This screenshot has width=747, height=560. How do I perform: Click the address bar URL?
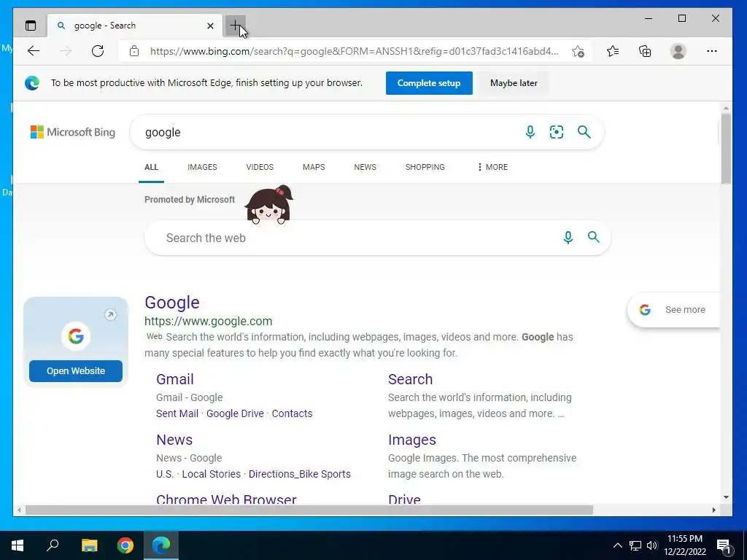click(x=354, y=52)
